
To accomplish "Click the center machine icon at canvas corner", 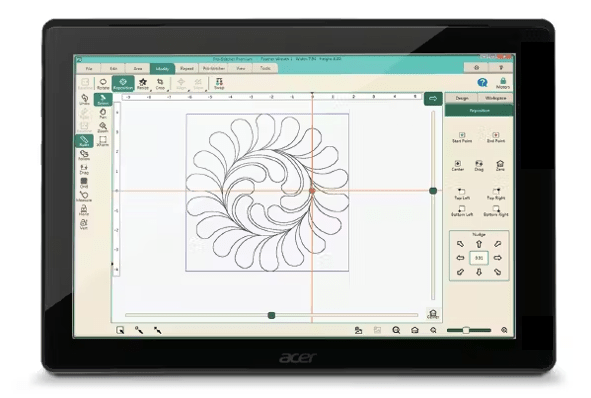I will [433, 314].
